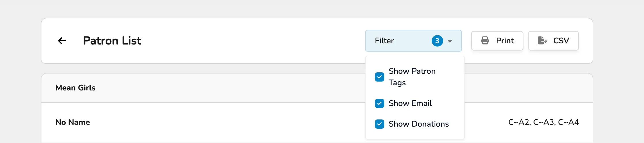
Task: Click the printer icon
Action: point(485,40)
